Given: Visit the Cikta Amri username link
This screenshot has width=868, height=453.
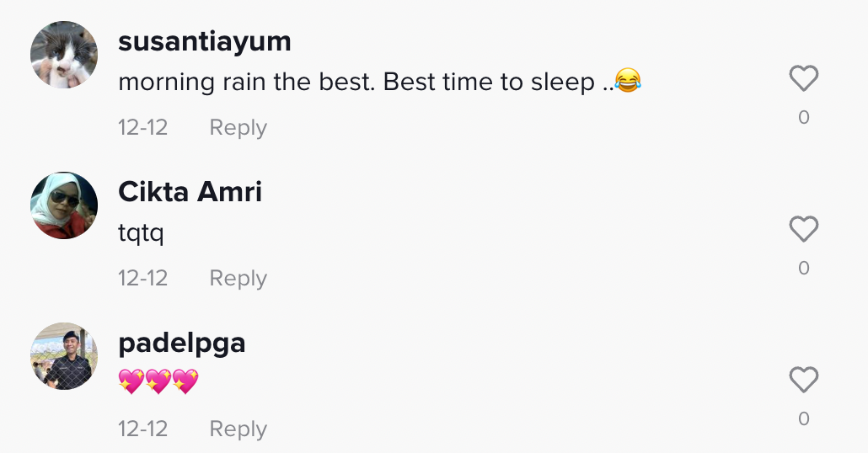Looking at the screenshot, I should click(x=190, y=192).
